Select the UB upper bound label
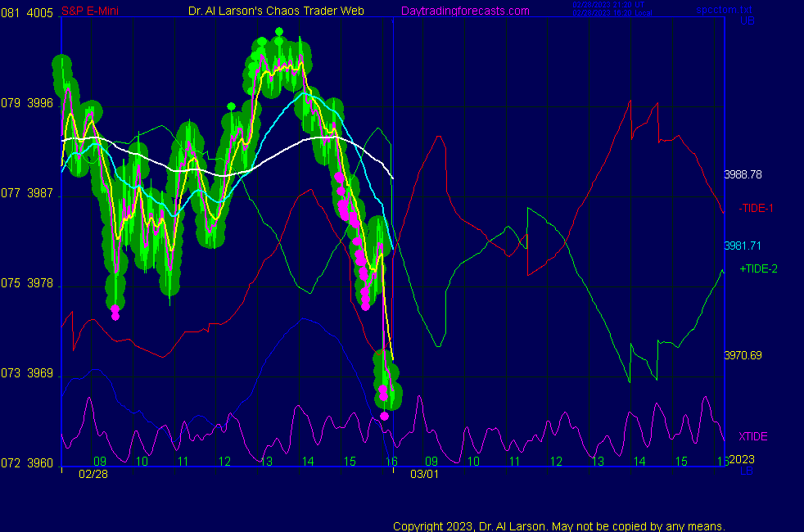This screenshot has width=804, height=532. pyautogui.click(x=747, y=21)
